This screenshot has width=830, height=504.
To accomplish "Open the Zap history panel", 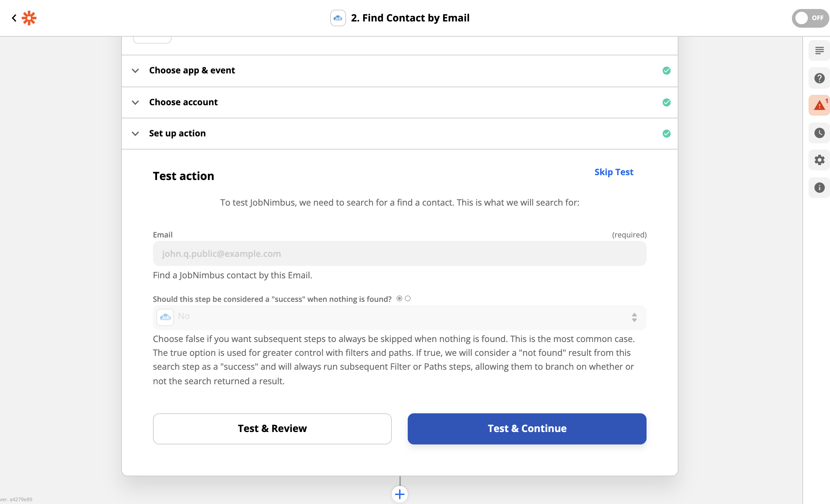I will (819, 133).
